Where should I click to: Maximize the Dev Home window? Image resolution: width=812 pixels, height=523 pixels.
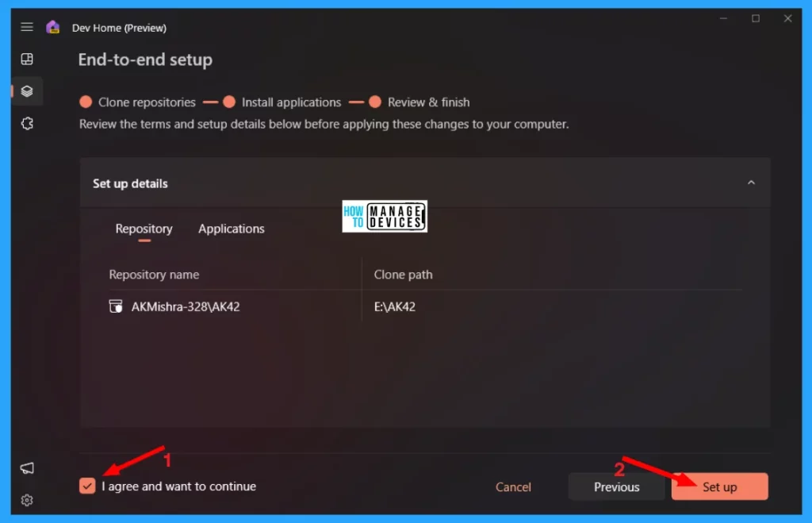[x=756, y=19]
